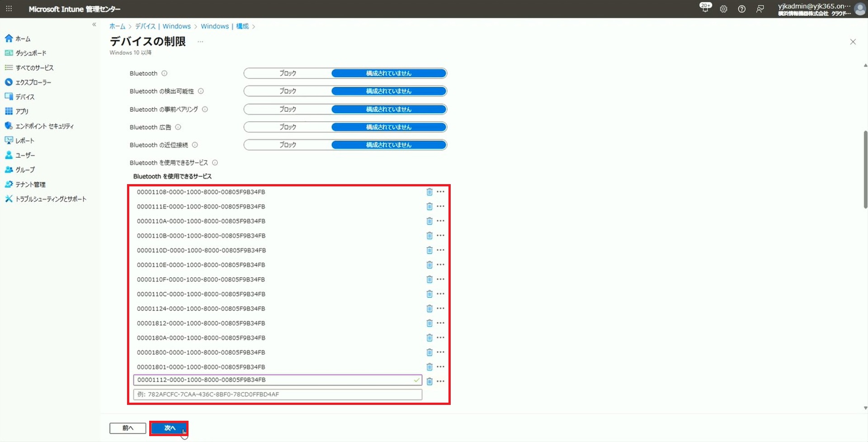Click the 次へ button
Viewport: 868px width, 442px height.
click(x=169, y=428)
